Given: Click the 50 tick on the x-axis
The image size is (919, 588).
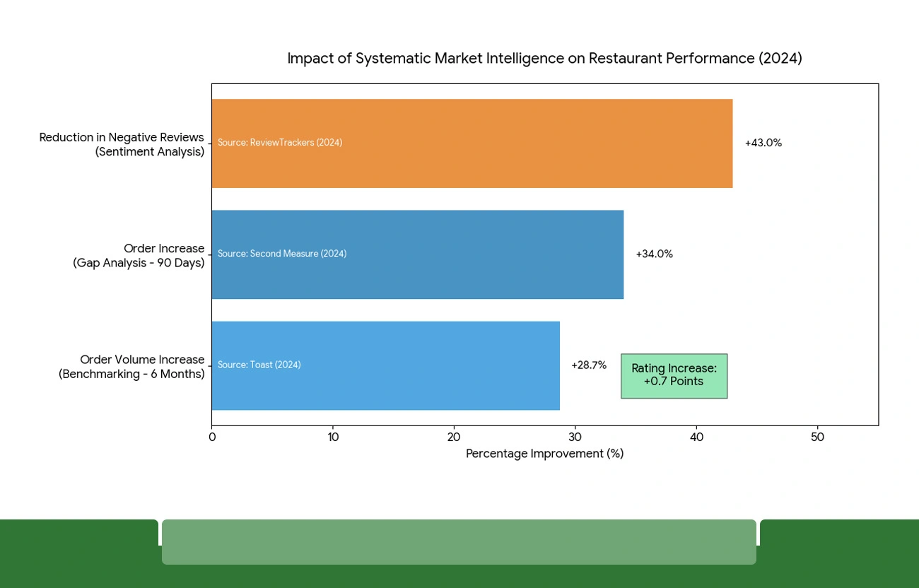Looking at the screenshot, I should tap(818, 437).
